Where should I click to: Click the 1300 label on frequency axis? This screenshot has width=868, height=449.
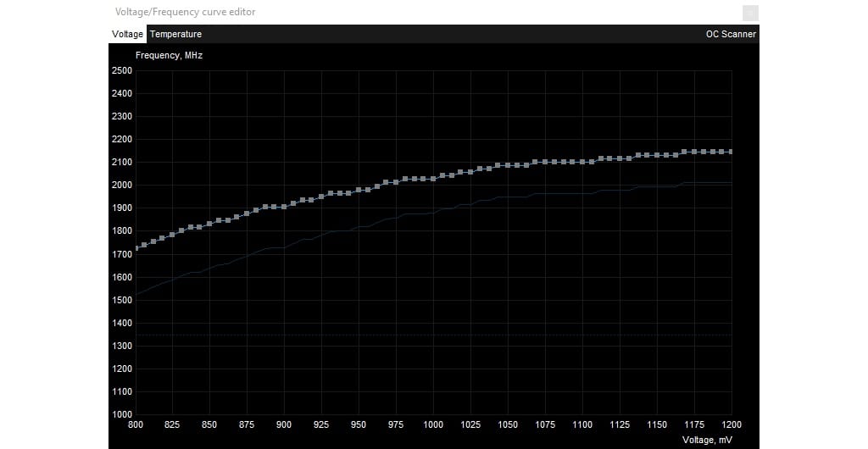click(x=122, y=346)
